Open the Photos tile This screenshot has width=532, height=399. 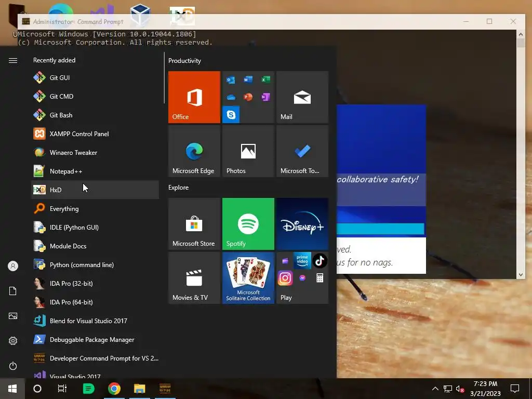[x=248, y=151]
